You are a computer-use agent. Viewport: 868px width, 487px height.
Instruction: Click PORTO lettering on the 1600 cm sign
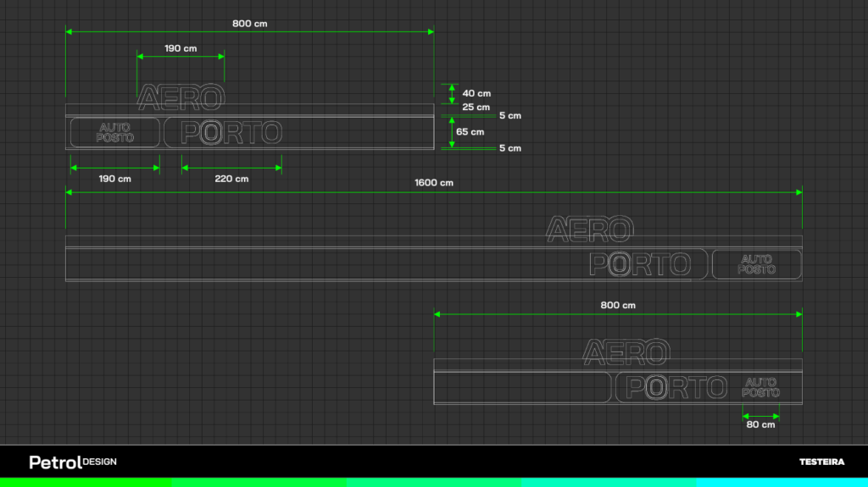pos(640,264)
